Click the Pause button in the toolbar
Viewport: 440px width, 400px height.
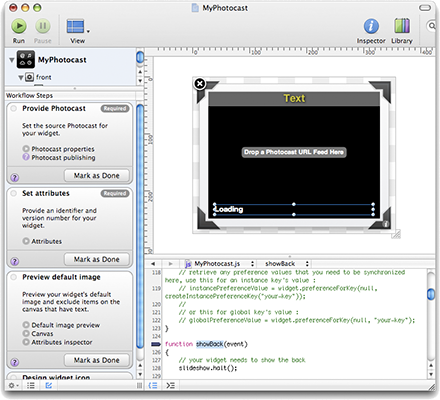pyautogui.click(x=43, y=26)
